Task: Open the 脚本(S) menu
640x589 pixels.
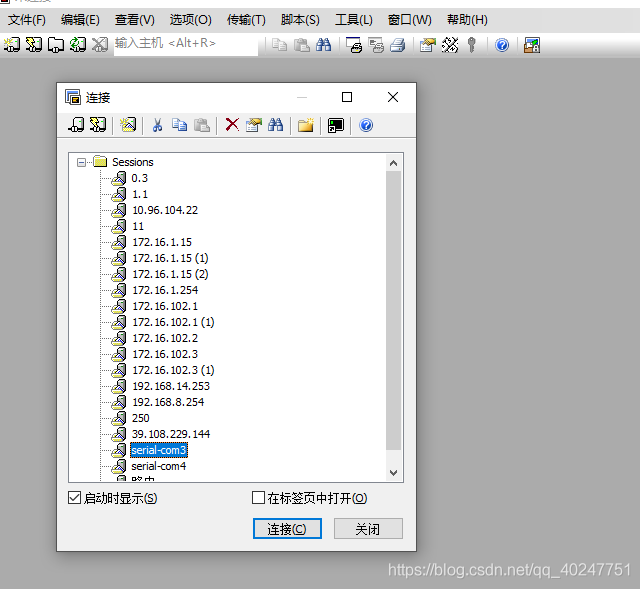Action: pyautogui.click(x=300, y=20)
